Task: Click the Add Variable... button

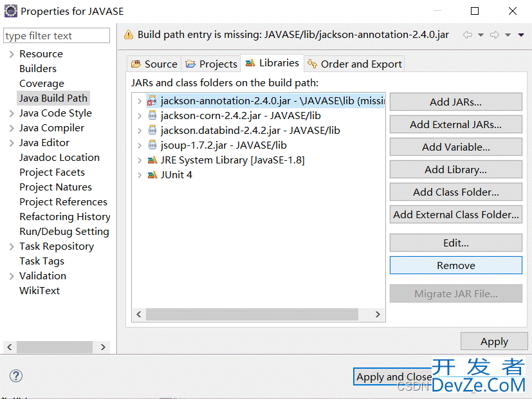Action: click(455, 147)
